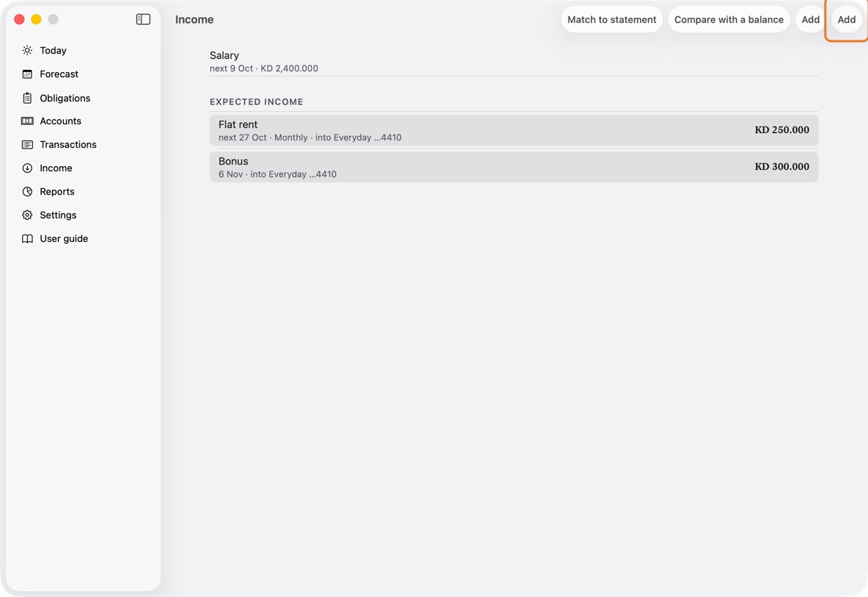
Task: Open Reports using the pie chart icon
Action: pyautogui.click(x=27, y=191)
